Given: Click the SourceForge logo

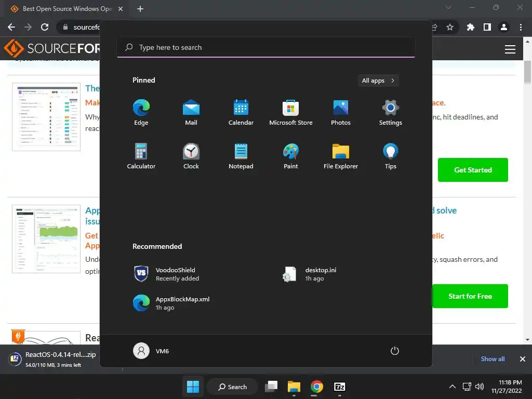Looking at the screenshot, I should (52, 48).
